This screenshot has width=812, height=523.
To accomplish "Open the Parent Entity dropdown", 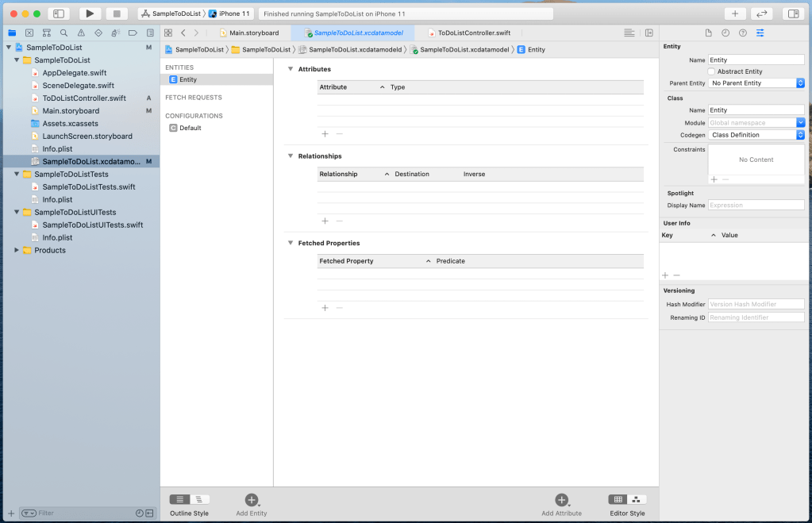I will (x=757, y=83).
